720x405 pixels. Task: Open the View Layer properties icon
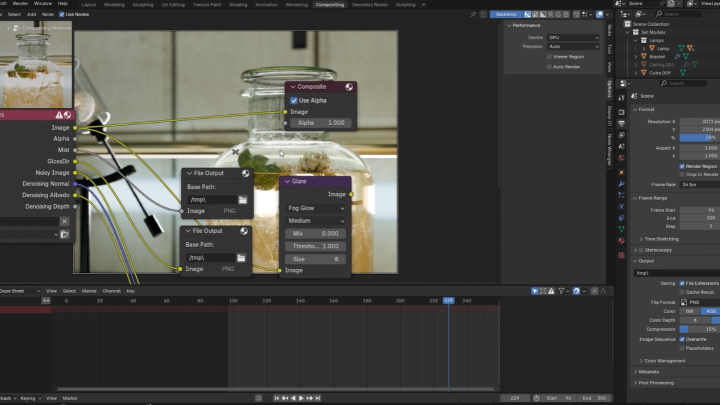(x=621, y=135)
